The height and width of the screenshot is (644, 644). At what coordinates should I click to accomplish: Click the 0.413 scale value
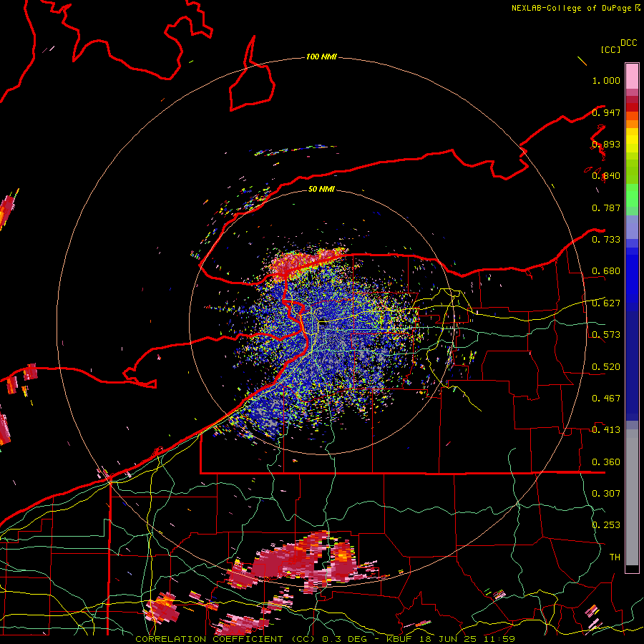coord(606,430)
